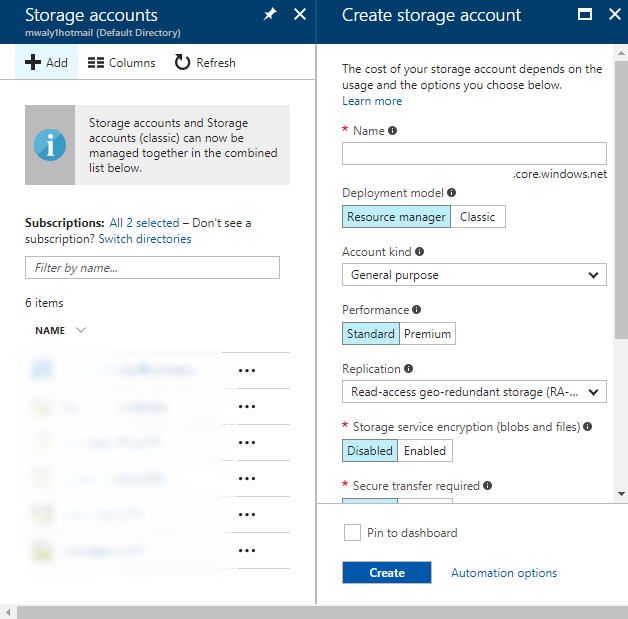This screenshot has width=628, height=619.
Task: Click the Filter by name field
Action: [x=152, y=267]
